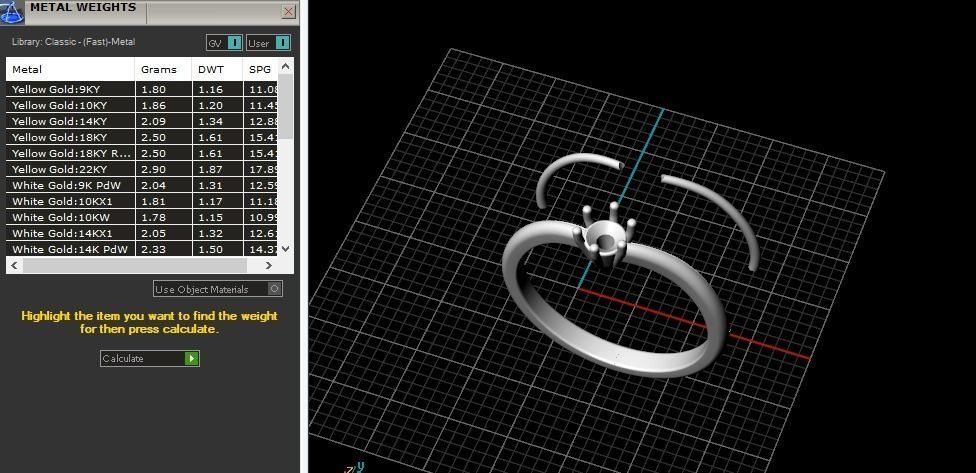Select the White Gold:9K PdW row

[142, 185]
